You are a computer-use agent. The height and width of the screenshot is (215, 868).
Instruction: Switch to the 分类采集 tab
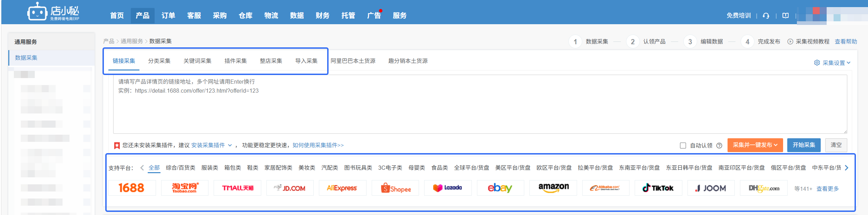(x=159, y=61)
